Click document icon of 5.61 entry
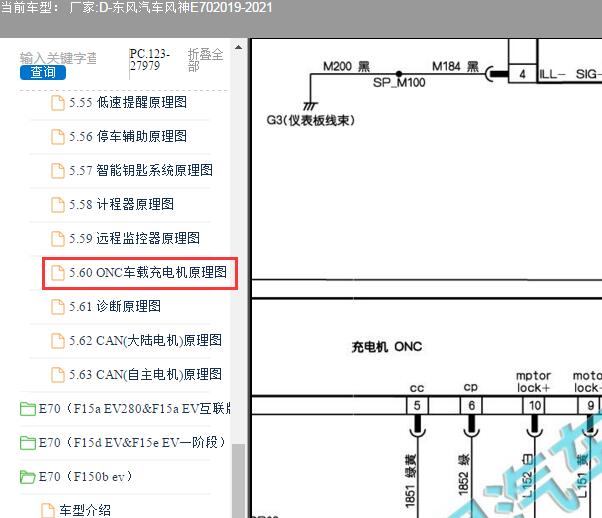 pyautogui.click(x=58, y=307)
